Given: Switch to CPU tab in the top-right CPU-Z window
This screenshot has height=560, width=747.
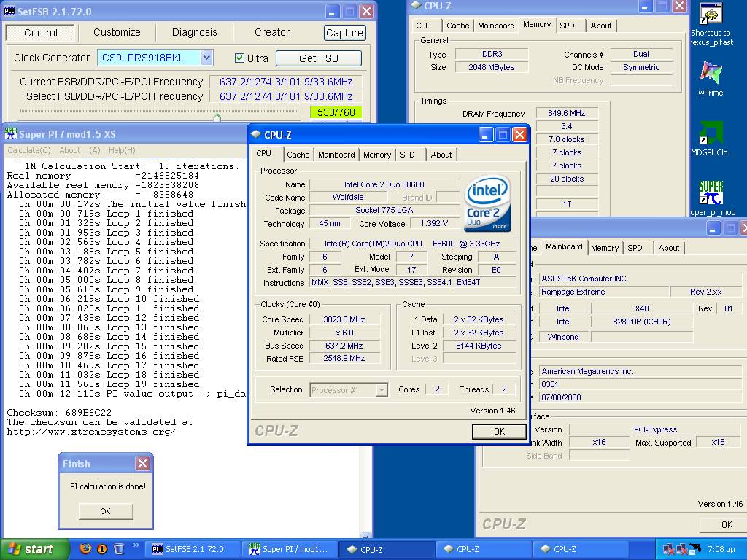Looking at the screenshot, I should point(424,26).
